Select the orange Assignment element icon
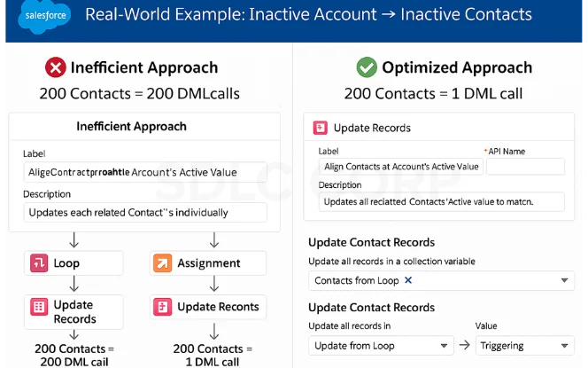588x368 pixels. click(162, 263)
